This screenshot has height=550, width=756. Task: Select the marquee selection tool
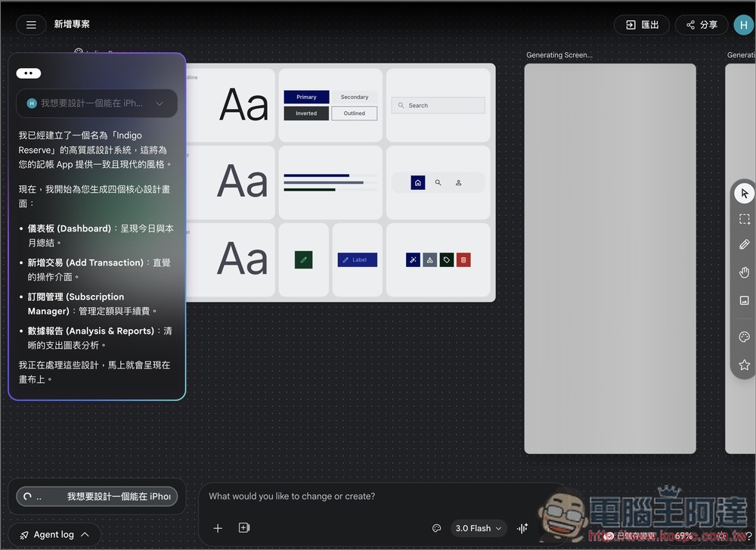click(744, 219)
